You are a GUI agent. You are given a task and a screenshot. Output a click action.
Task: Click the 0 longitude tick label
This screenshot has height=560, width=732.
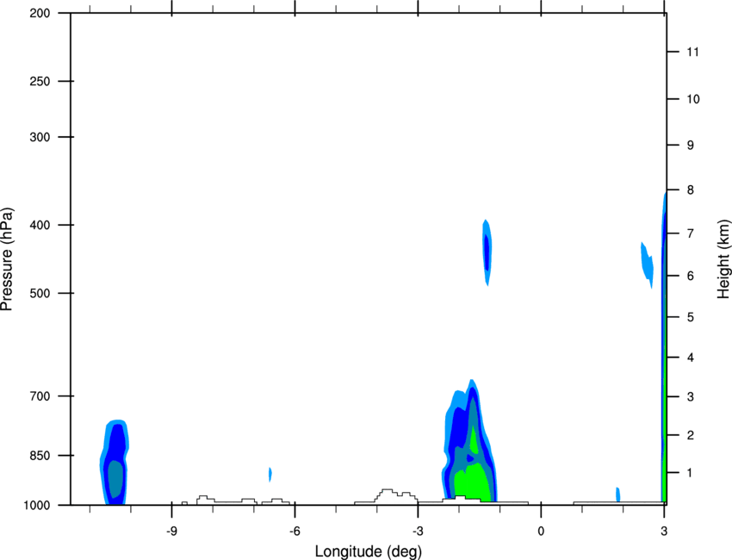coord(541,532)
